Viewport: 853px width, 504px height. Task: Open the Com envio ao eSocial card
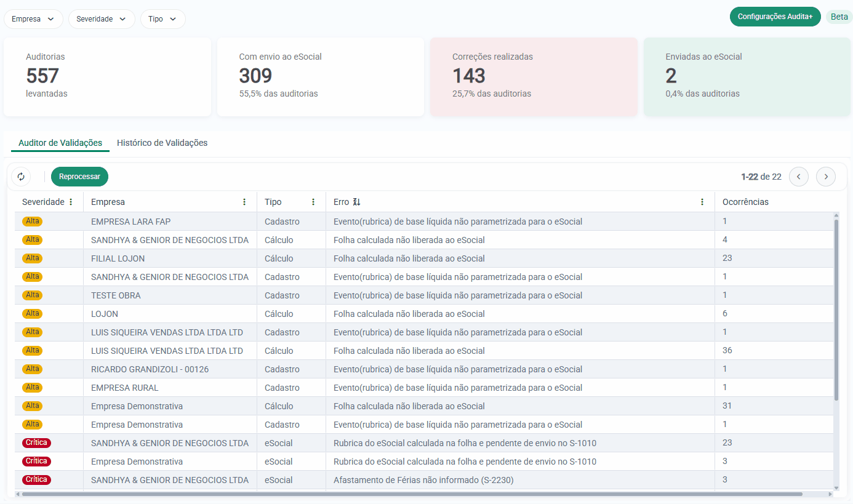321,77
